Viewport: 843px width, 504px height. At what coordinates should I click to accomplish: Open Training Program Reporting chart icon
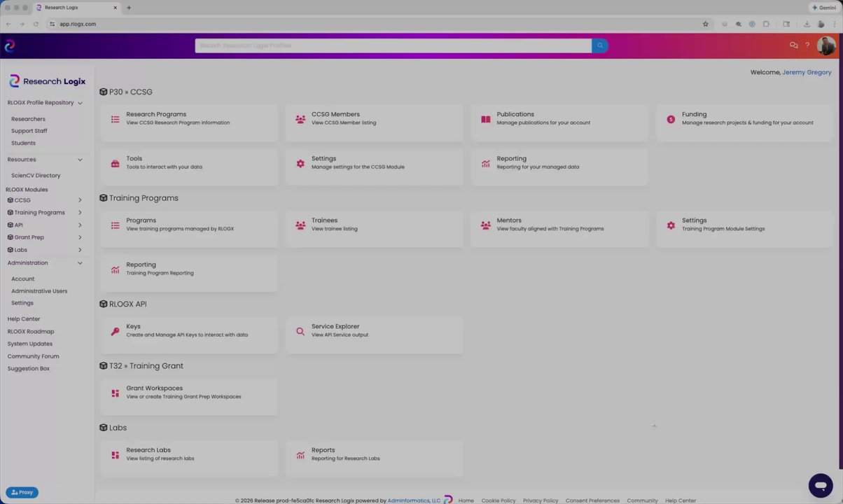115,269
